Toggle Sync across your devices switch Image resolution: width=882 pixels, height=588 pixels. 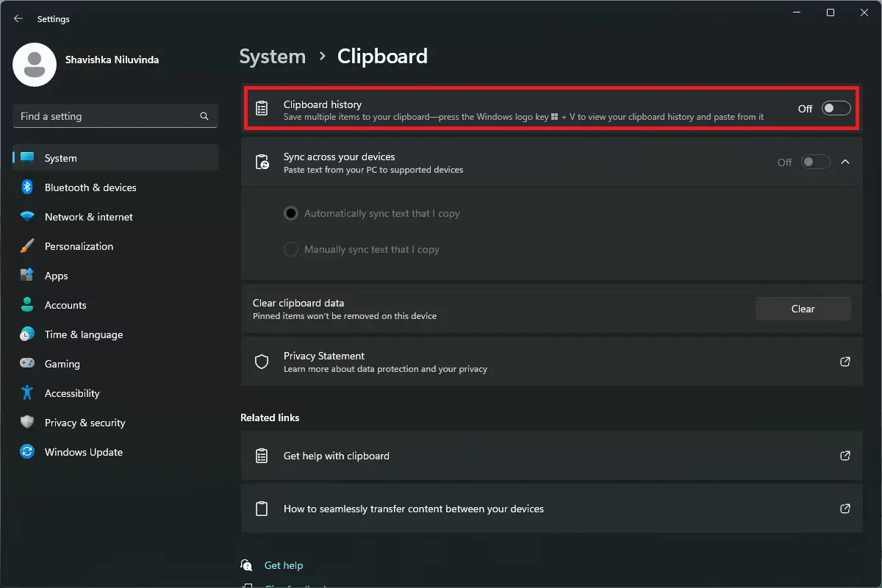coord(815,162)
